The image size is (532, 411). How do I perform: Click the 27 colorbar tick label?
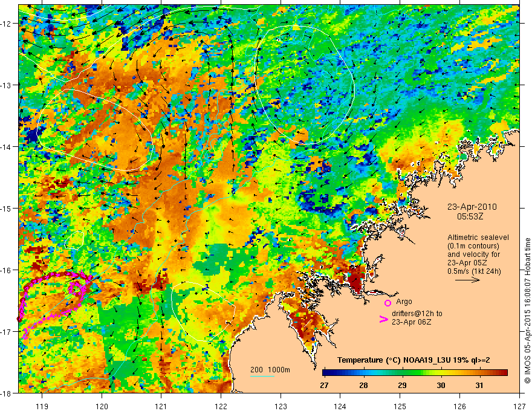pos(324,385)
